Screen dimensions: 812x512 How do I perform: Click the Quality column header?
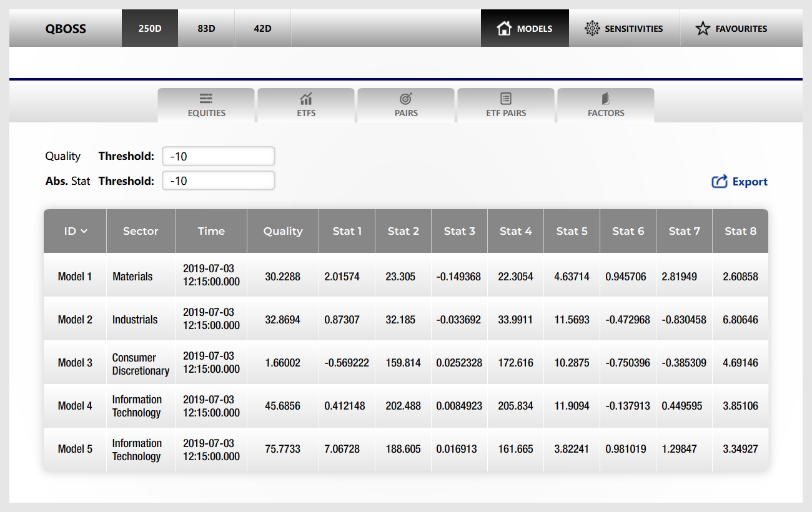click(x=282, y=231)
